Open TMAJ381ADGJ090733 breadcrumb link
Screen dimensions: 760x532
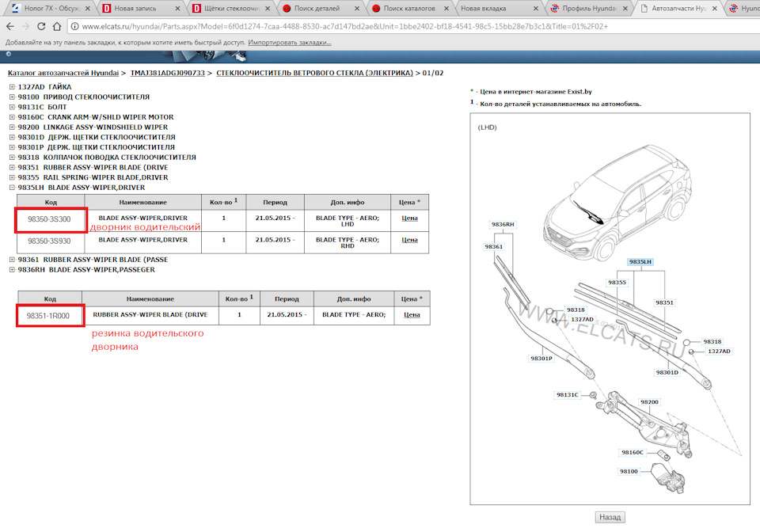click(167, 73)
